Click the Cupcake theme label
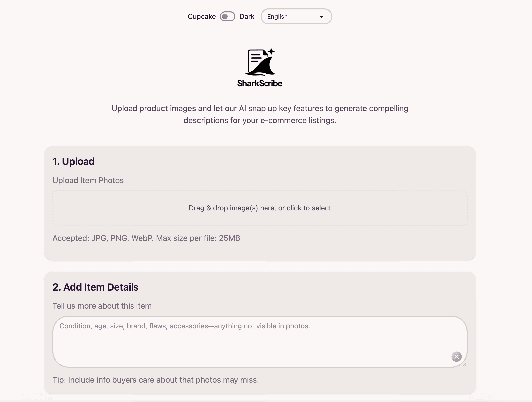 (x=202, y=17)
